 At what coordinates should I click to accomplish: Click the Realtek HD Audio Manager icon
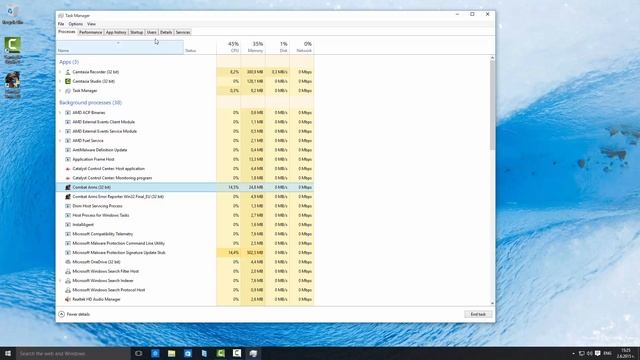click(68, 299)
